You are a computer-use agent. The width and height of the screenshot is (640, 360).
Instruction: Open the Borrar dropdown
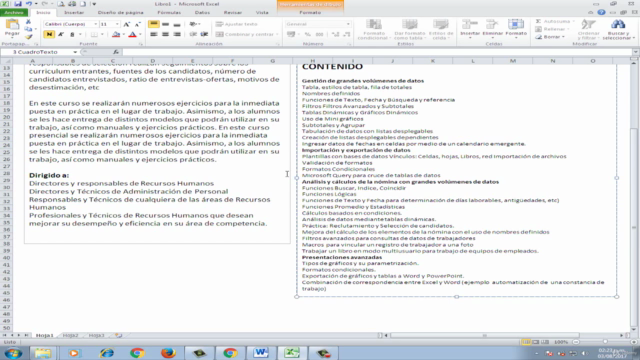(x=563, y=37)
